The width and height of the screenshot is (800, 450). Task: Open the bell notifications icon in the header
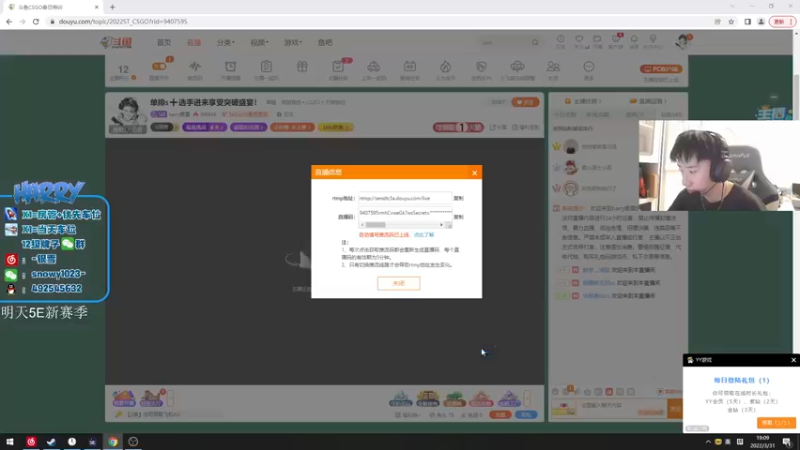pos(634,39)
